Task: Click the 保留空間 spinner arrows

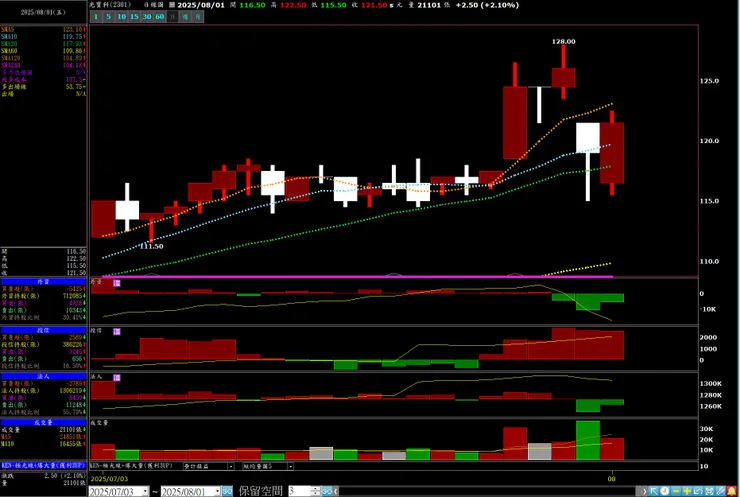Action: [316, 491]
